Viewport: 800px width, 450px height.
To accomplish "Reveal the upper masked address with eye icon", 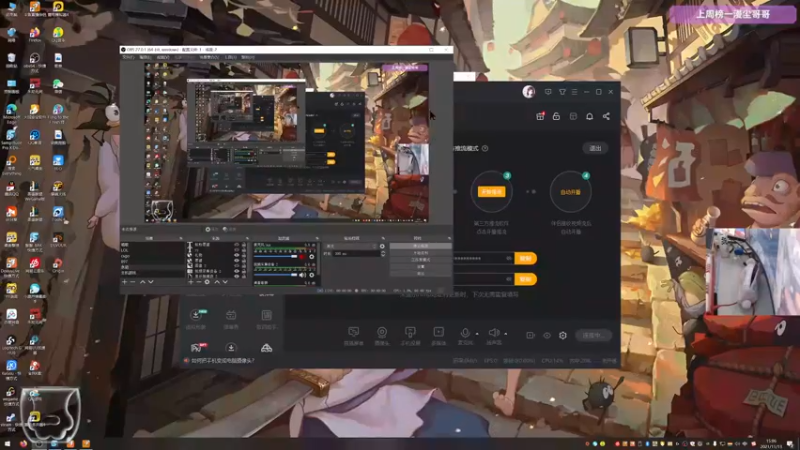I will pos(509,258).
